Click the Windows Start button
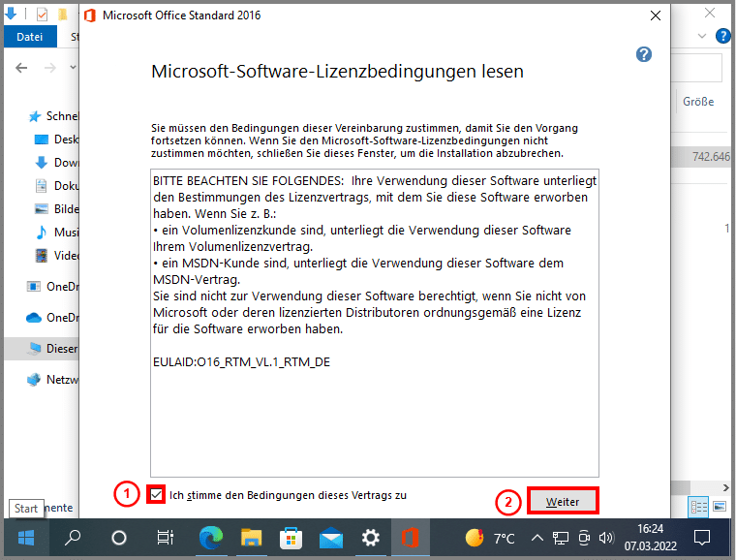 25,538
